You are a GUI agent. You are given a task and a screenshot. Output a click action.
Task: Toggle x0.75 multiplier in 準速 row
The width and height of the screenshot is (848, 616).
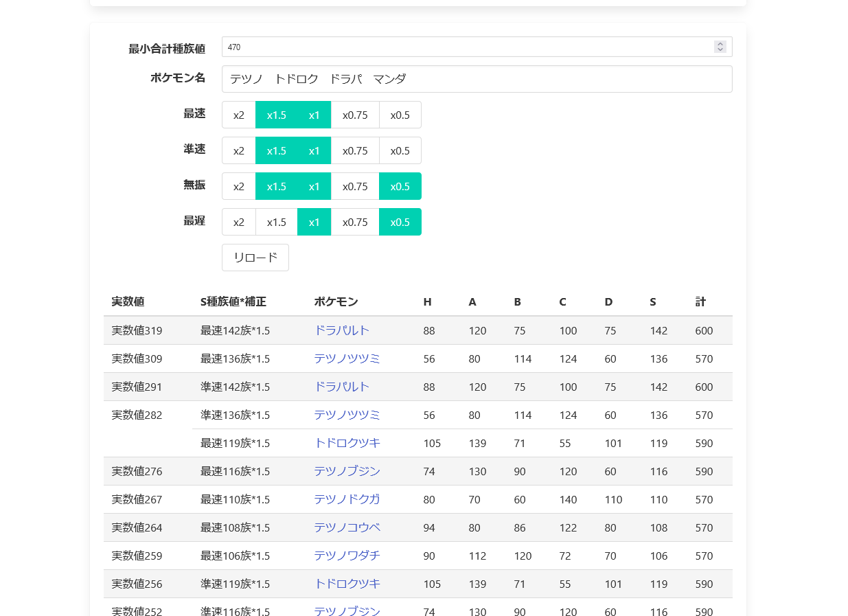click(x=355, y=150)
